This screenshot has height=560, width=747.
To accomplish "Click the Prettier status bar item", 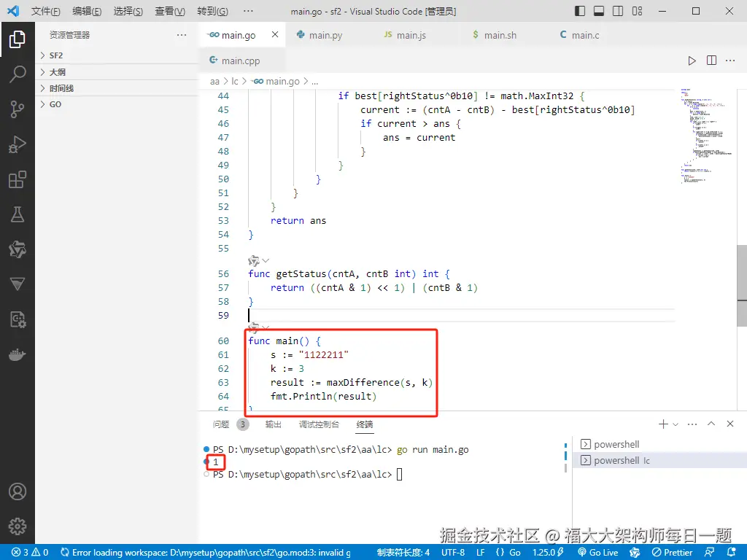I will click(x=672, y=553).
